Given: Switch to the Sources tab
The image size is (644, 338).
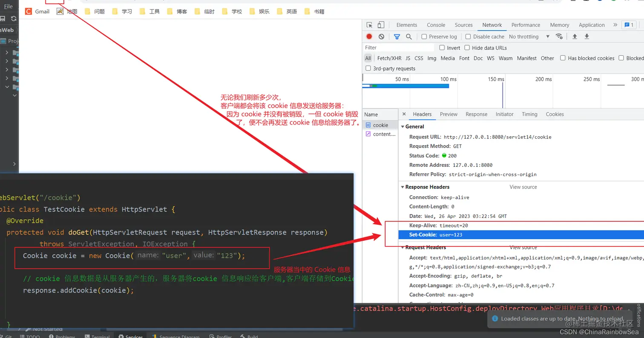Looking at the screenshot, I should coord(464,25).
